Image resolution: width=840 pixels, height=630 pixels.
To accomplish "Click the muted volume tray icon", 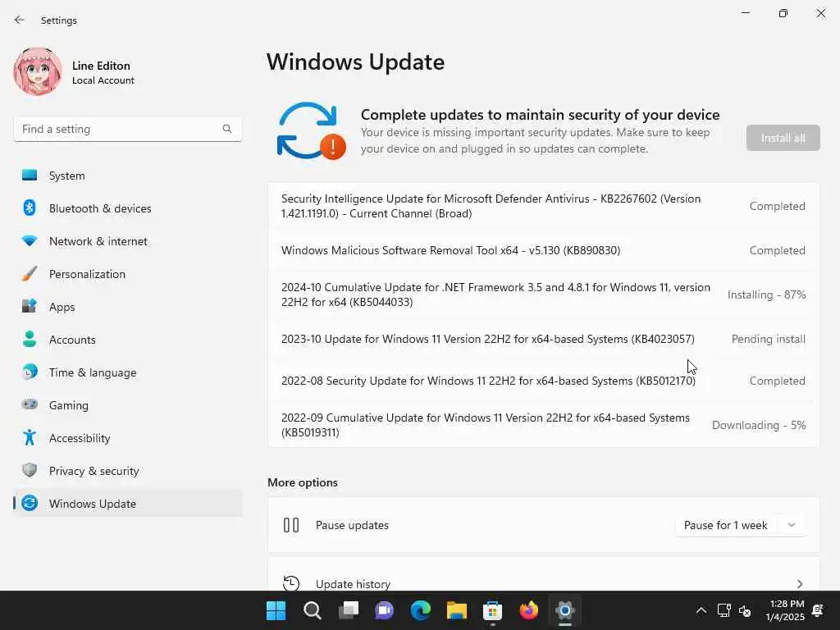I will 745,610.
